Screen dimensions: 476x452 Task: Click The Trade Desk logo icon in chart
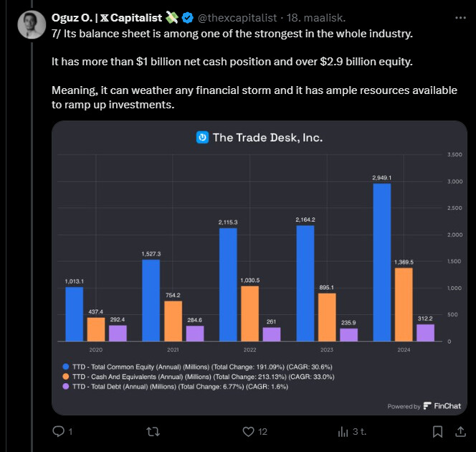202,137
